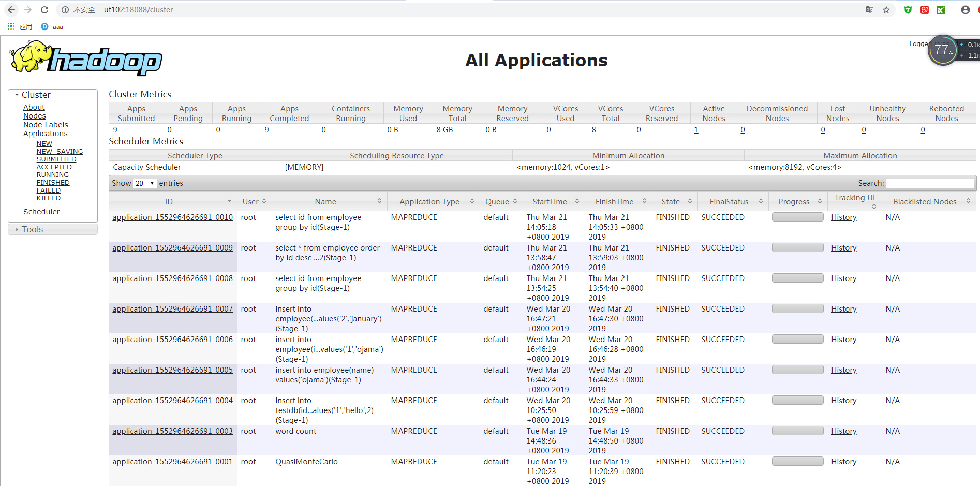980x486 pixels.
Task: Open History for QuasiMonteCarlo application
Action: [844, 462]
